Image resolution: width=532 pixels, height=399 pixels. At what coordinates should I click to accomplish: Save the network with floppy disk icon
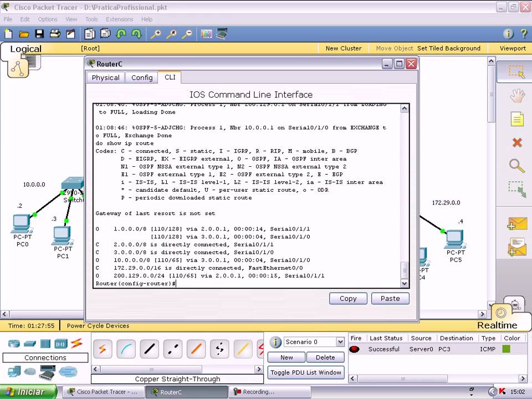pyautogui.click(x=40, y=34)
